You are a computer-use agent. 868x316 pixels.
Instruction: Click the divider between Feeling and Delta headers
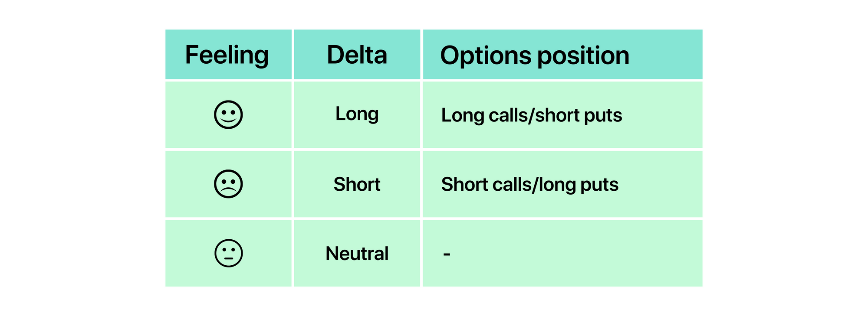click(293, 55)
